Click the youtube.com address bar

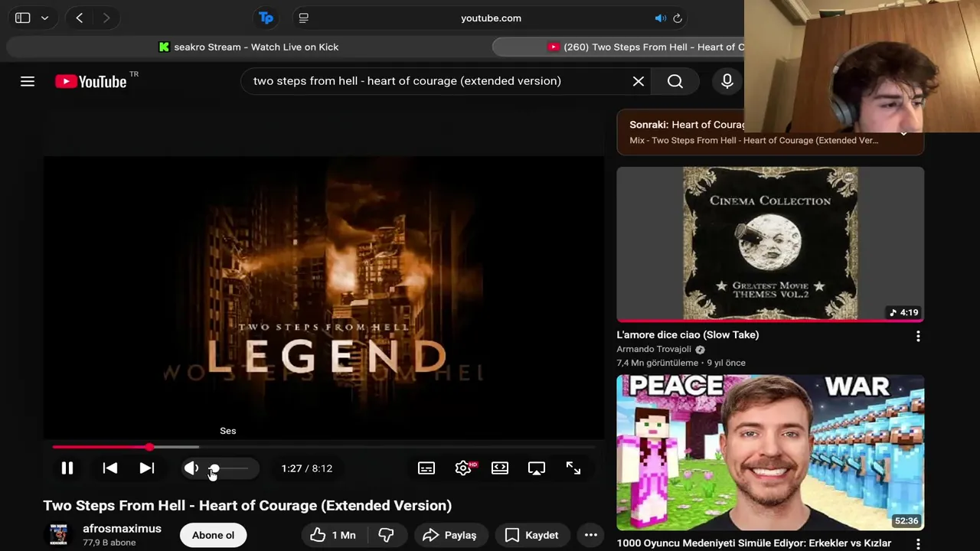pos(491,18)
